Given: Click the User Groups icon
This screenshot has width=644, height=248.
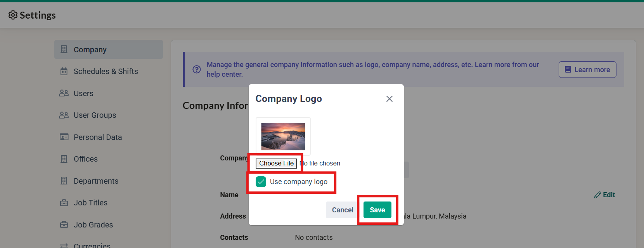Looking at the screenshot, I should tap(64, 115).
